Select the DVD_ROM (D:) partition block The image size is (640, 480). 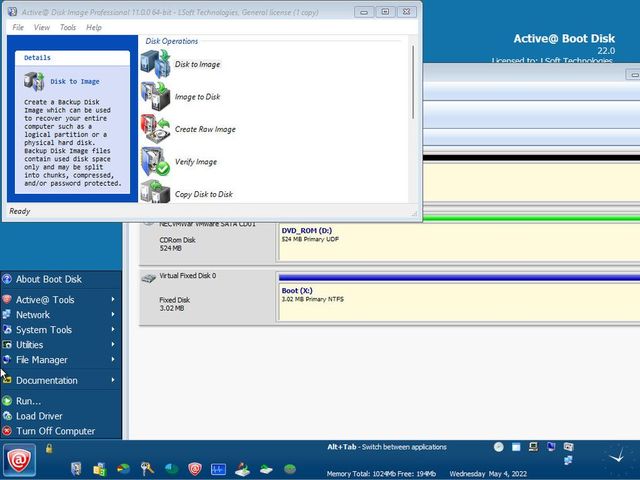pyautogui.click(x=457, y=237)
